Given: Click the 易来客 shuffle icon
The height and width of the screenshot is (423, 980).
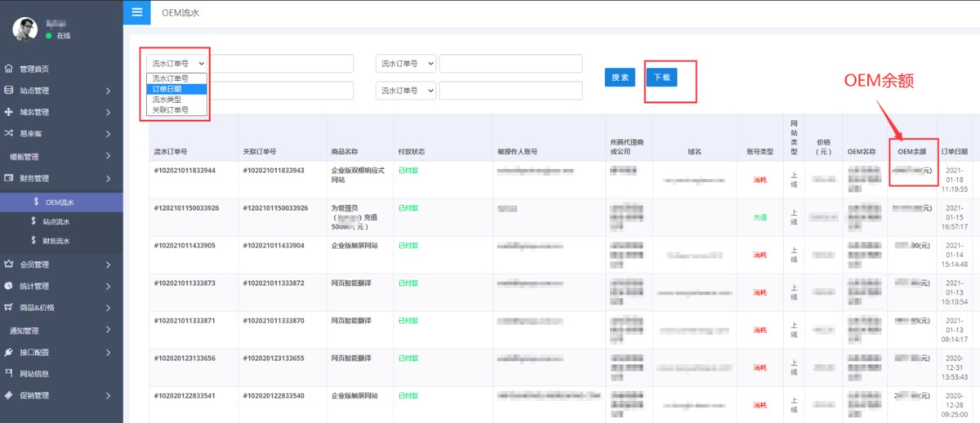Looking at the screenshot, I should (x=9, y=133).
